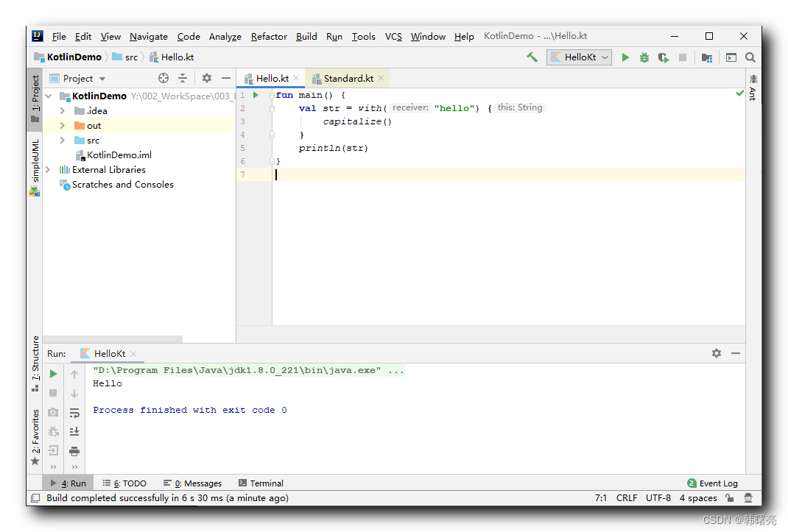Close the HelloKt run tab
This screenshot has height=532, width=788.
[x=133, y=354]
